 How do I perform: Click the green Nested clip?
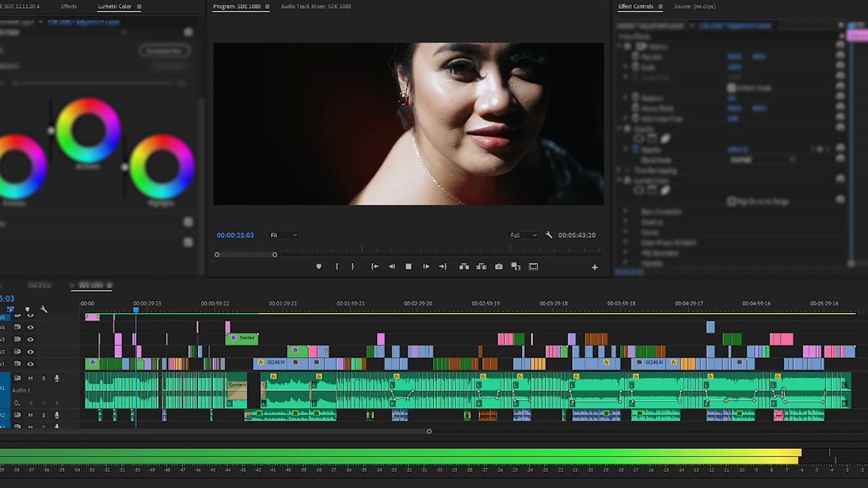click(242, 338)
